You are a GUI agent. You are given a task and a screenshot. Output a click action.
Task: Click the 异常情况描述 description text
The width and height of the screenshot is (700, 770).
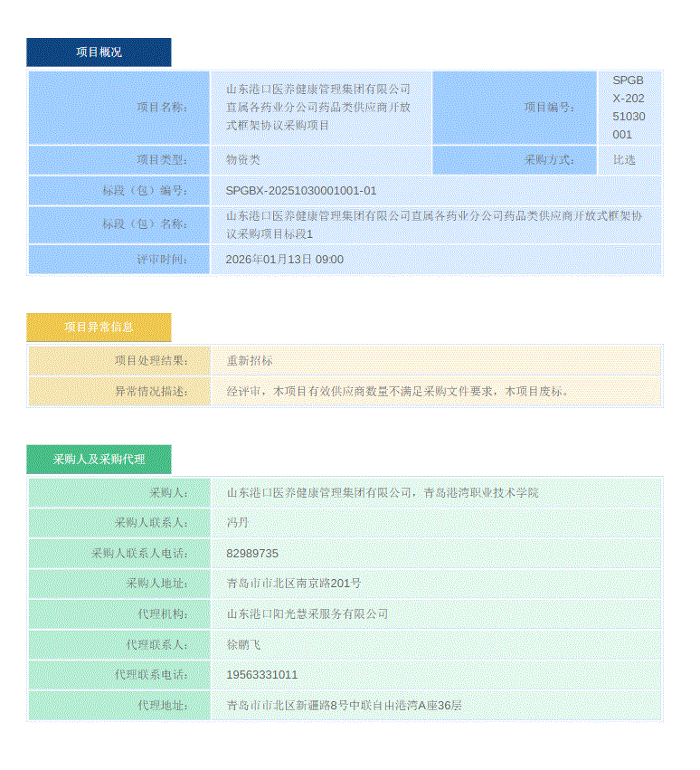[x=398, y=392]
